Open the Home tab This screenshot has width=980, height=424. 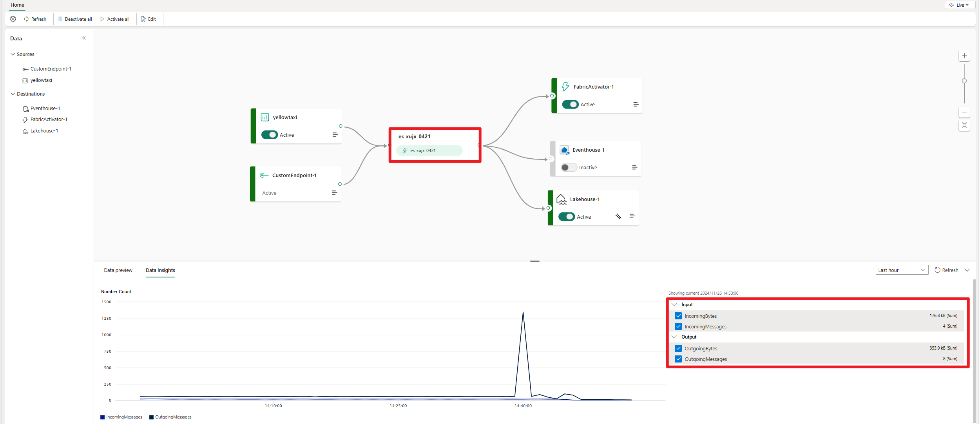(x=17, y=5)
